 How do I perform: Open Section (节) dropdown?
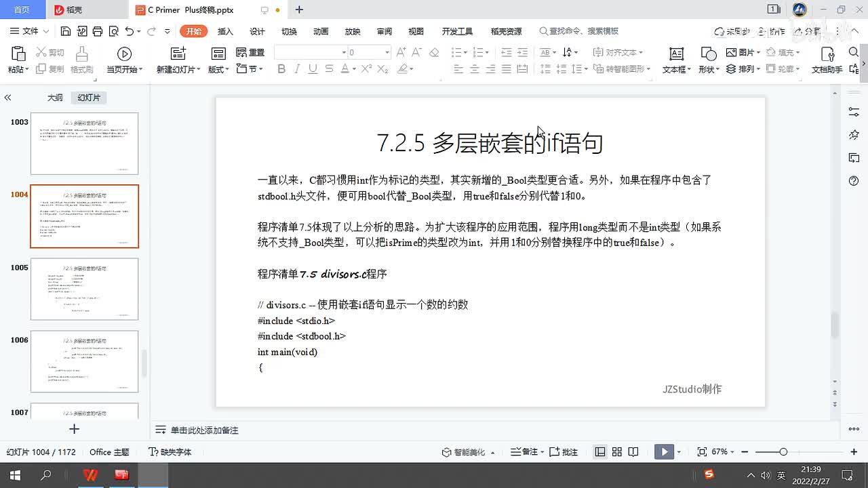point(250,69)
